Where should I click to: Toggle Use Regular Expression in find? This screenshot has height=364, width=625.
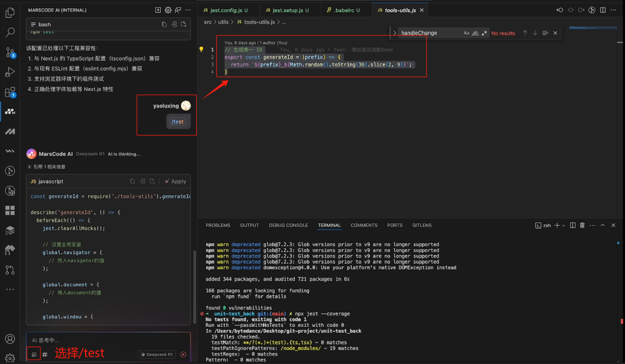(484, 33)
